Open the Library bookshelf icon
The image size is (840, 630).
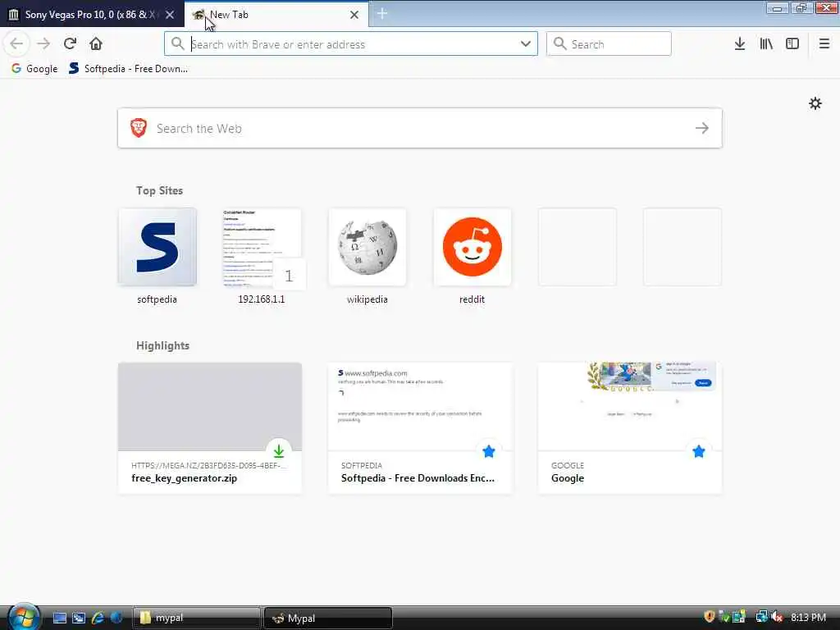point(766,44)
